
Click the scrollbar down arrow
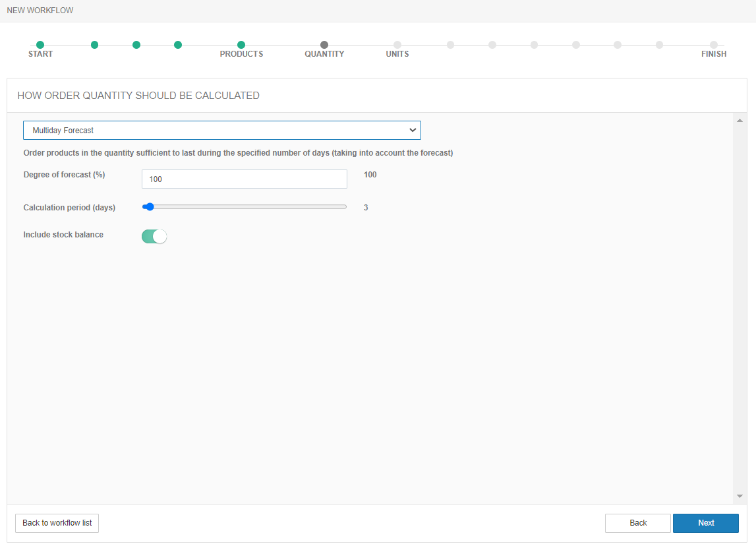click(740, 496)
